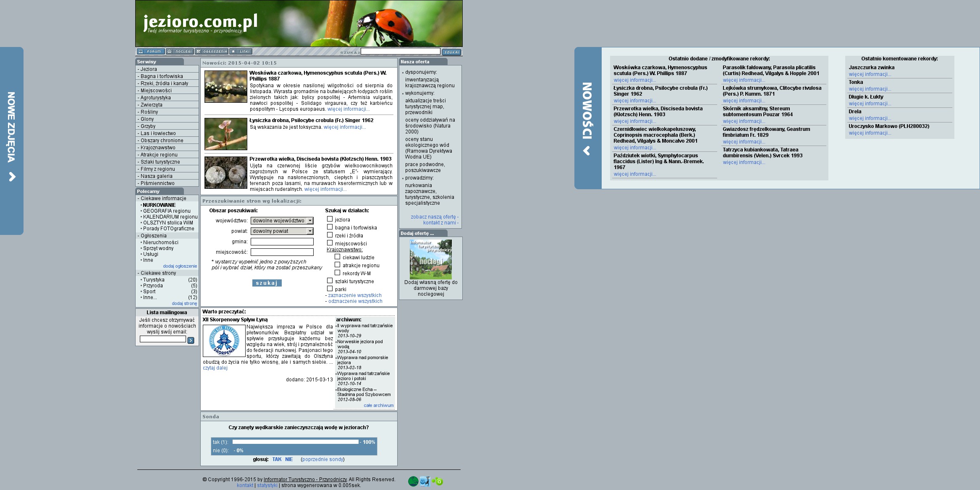This screenshot has width=980, height=490.
Task: Click the Skorpena club logo thumbnail
Action: click(x=224, y=341)
